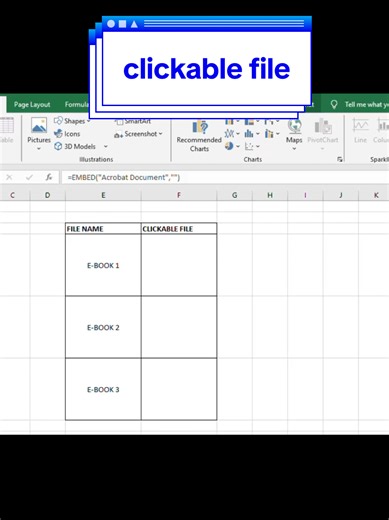389x520 pixels.
Task: Select the E-BOOK 2 cell
Action: [103, 327]
